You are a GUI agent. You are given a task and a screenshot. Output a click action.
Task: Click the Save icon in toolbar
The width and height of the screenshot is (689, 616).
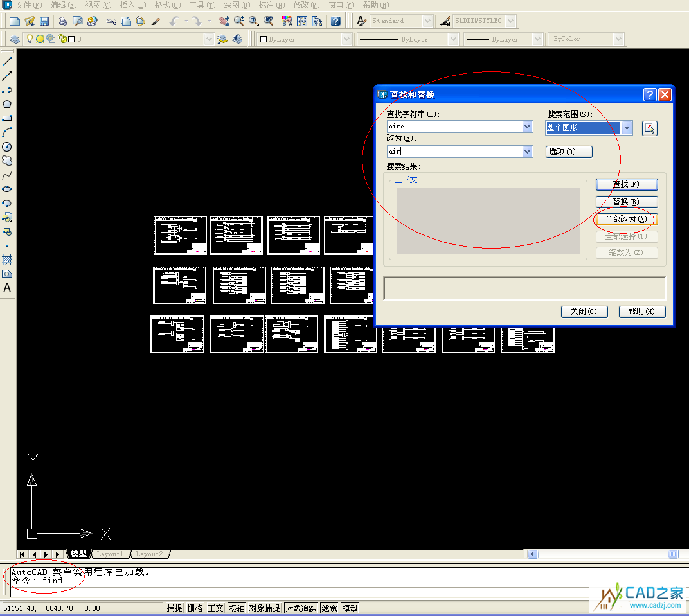[44, 21]
